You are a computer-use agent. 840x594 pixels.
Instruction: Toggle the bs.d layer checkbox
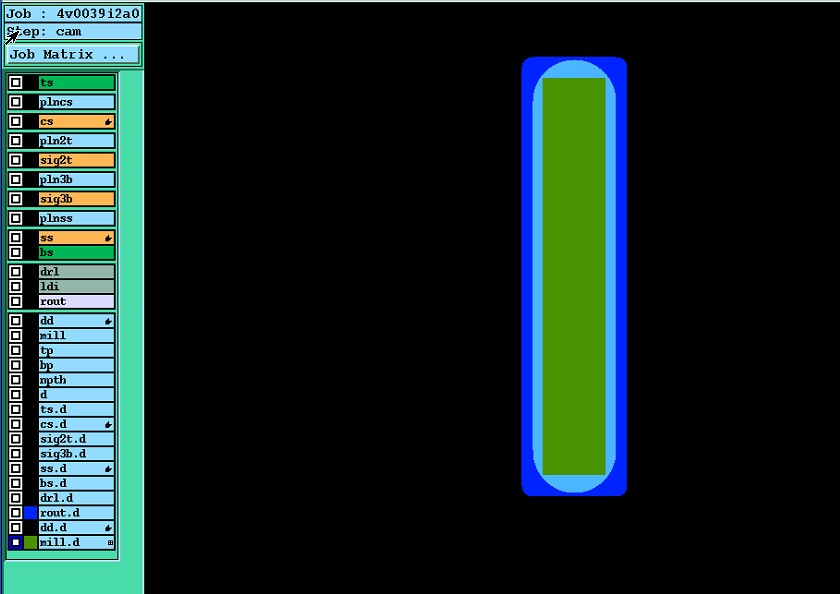coord(16,483)
